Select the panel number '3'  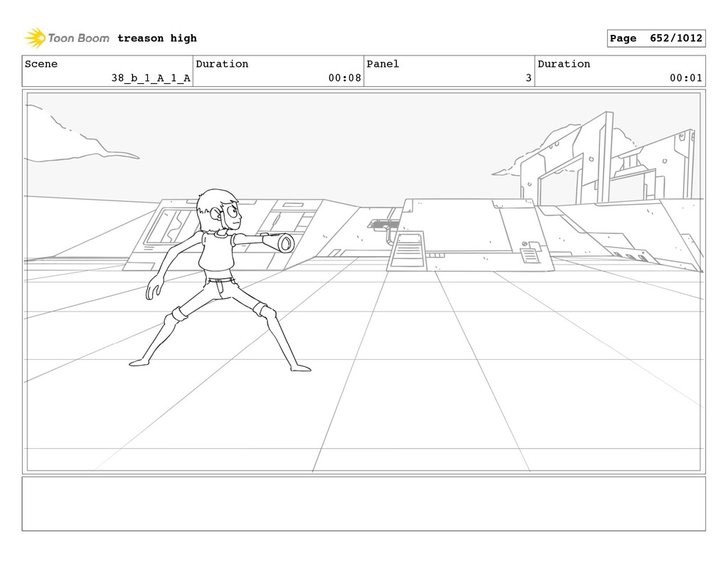tap(528, 78)
